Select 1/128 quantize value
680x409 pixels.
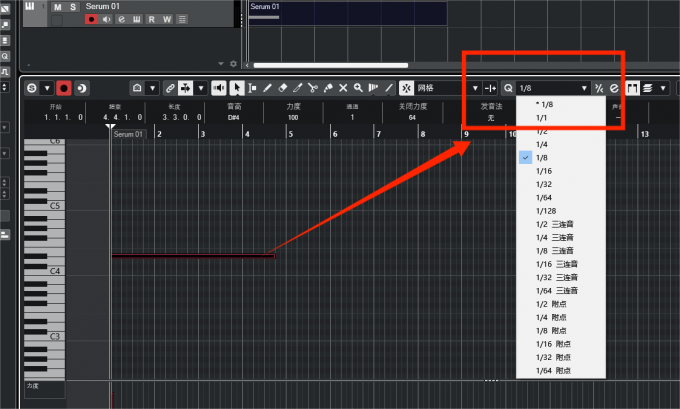coord(561,211)
